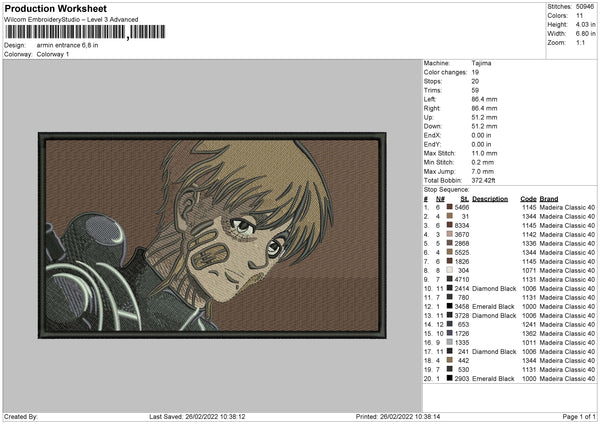Click the 'Description' column header

click(x=490, y=199)
